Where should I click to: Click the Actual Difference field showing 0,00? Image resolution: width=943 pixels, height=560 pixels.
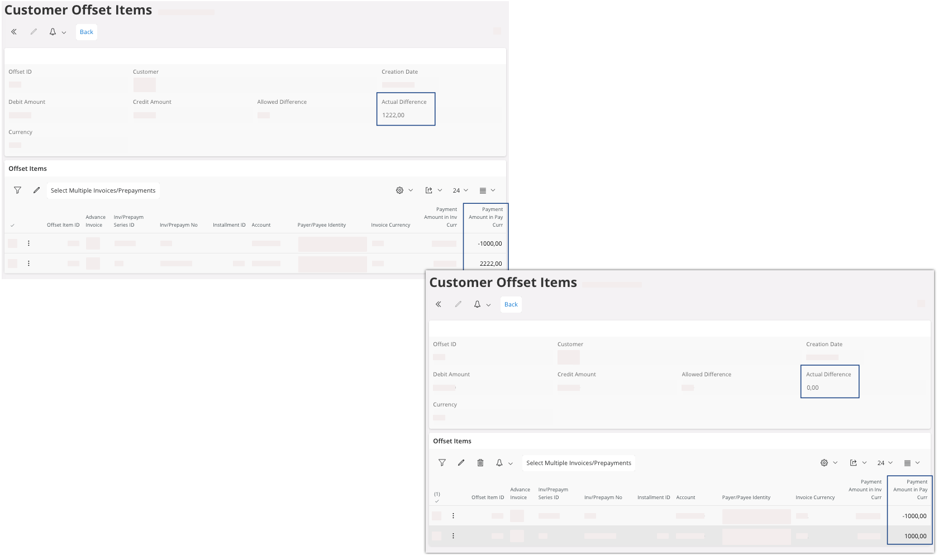click(x=829, y=387)
